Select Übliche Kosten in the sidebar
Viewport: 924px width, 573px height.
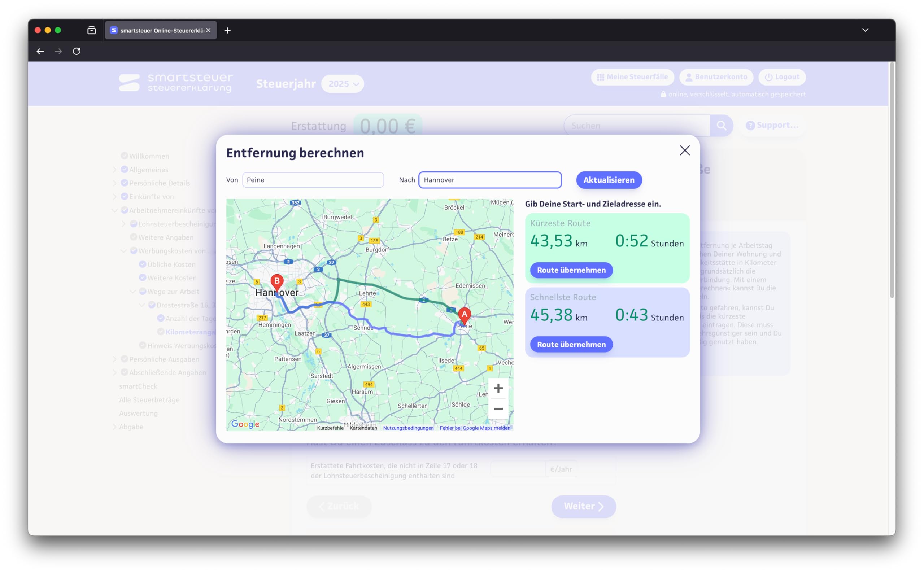tap(171, 264)
